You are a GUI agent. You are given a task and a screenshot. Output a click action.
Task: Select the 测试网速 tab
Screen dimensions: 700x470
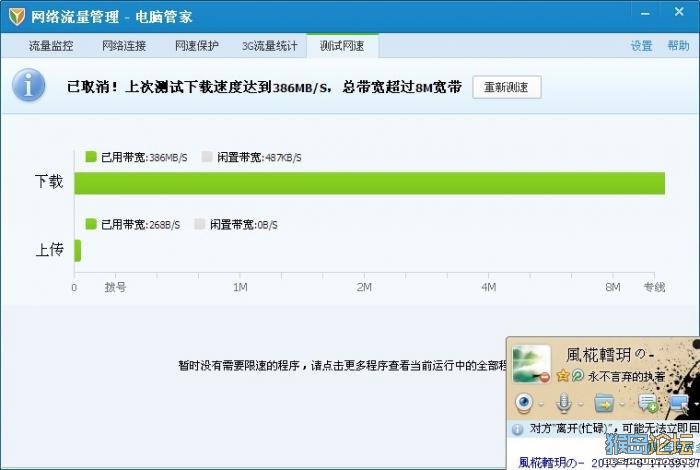342,46
